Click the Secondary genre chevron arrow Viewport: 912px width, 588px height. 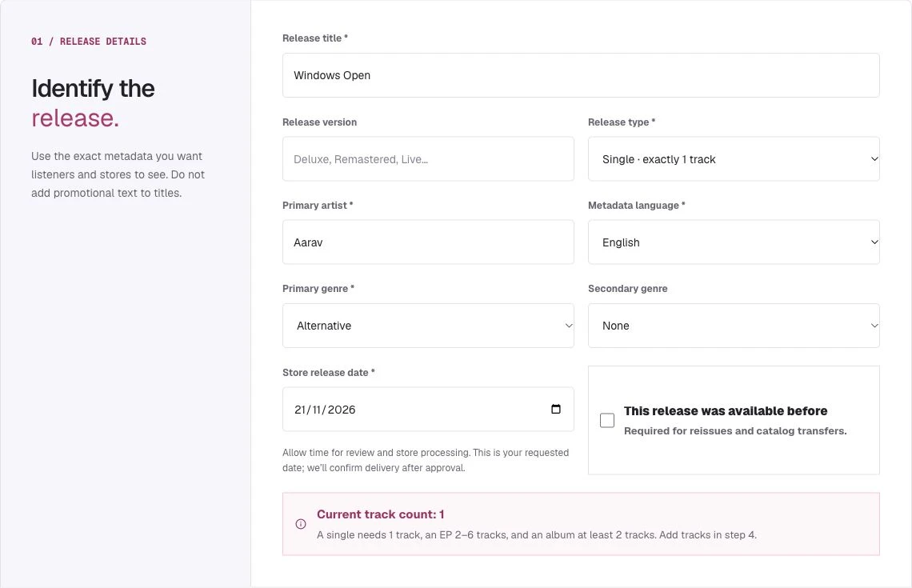point(874,326)
